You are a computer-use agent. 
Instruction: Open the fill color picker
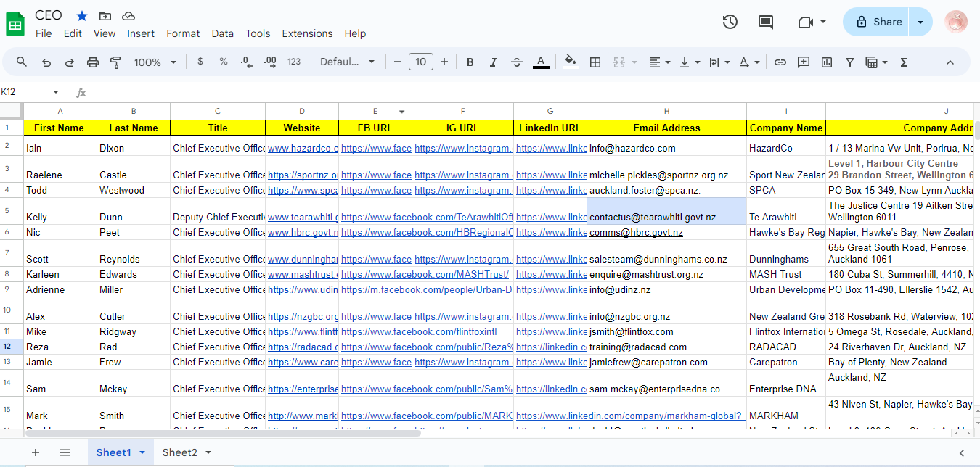point(571,62)
